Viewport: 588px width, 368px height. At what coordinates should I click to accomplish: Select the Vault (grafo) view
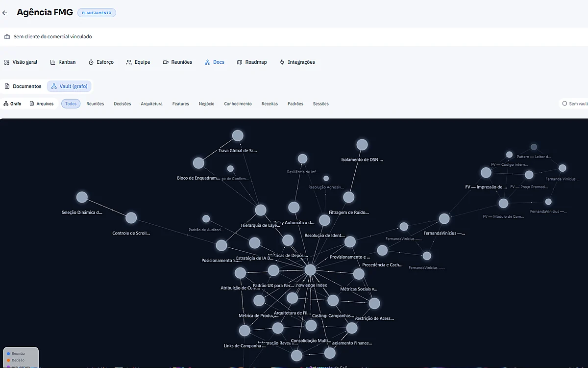point(69,86)
